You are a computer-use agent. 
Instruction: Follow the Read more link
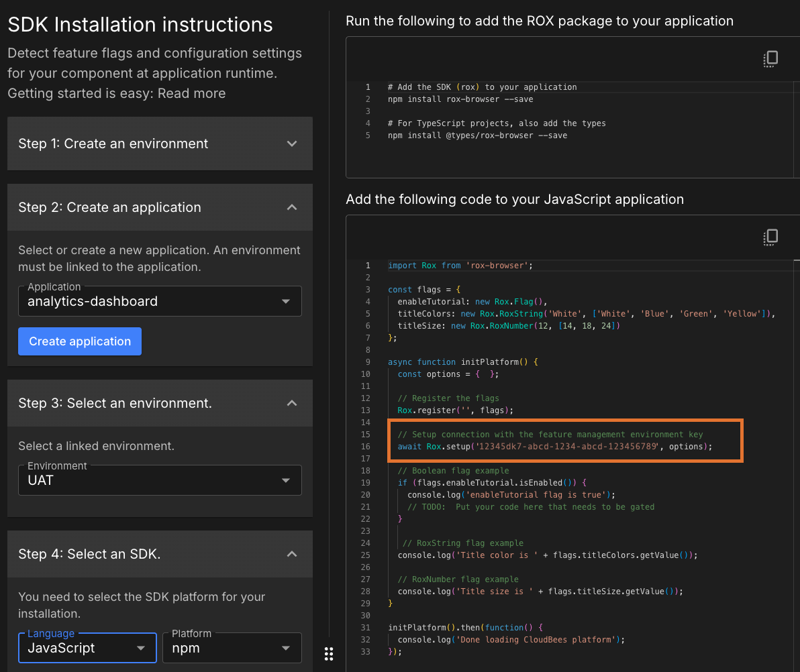tap(191, 93)
